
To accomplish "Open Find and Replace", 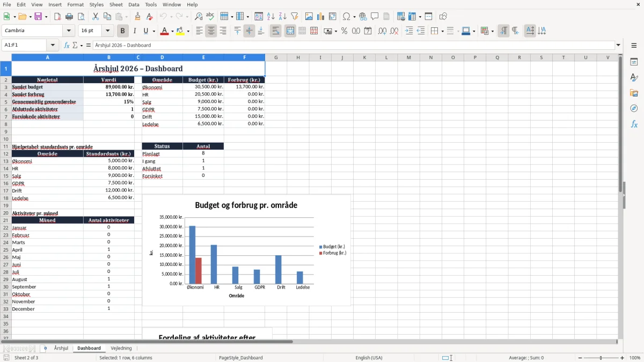I will [199, 17].
